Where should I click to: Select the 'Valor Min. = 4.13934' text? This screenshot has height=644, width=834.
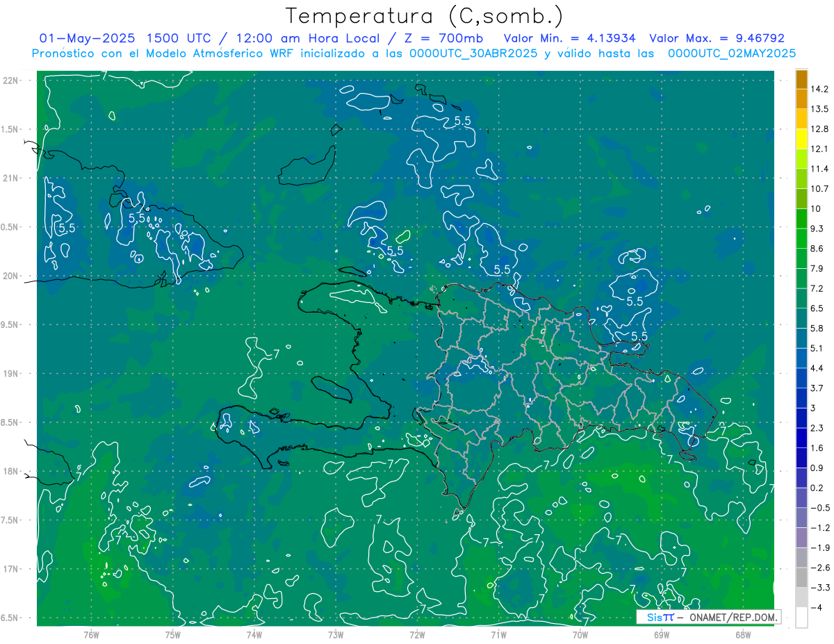coord(570,38)
